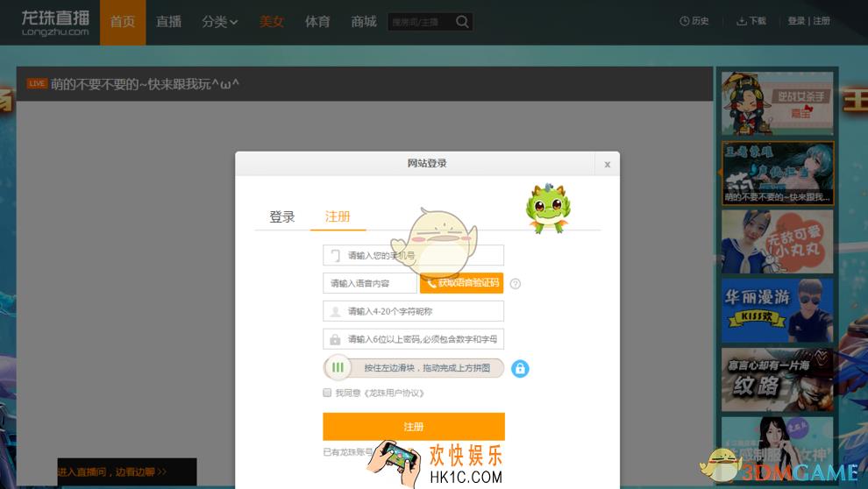Open the 华丽漫游 thumbnail
The height and width of the screenshot is (489, 868).
pyautogui.click(x=777, y=310)
